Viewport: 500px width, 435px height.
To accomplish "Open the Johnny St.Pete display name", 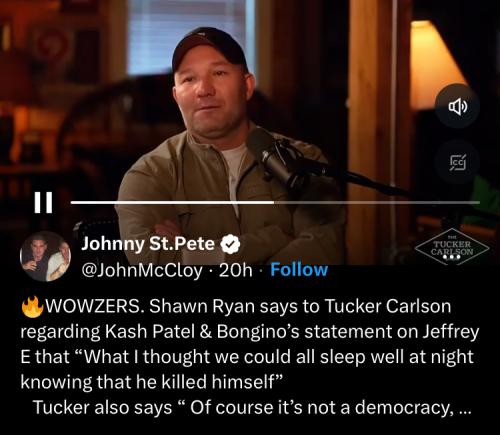I will pyautogui.click(x=148, y=244).
